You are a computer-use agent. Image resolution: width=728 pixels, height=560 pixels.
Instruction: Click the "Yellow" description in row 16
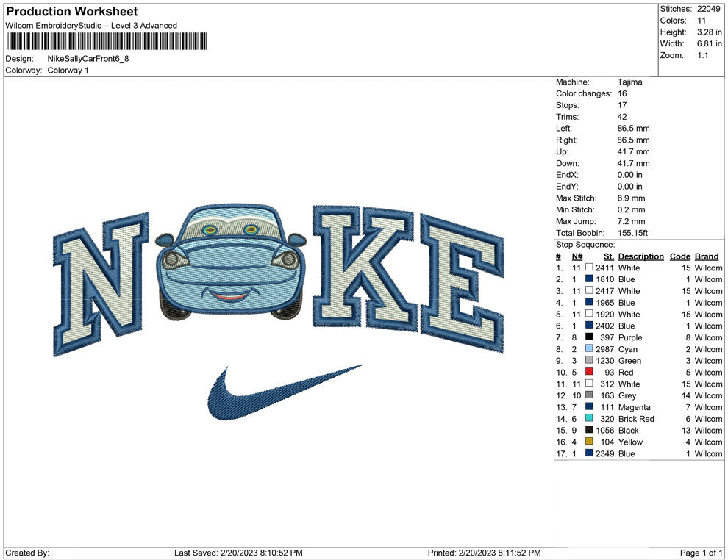(x=630, y=442)
